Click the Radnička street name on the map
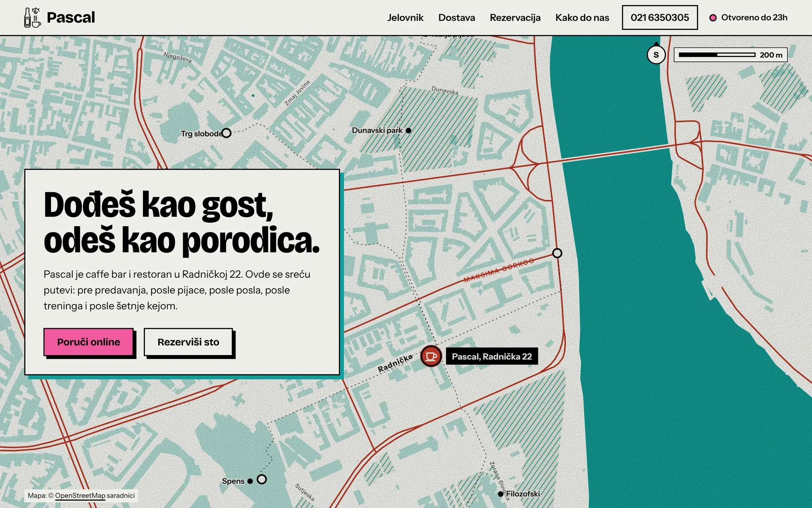Viewport: 812px width, 508px height. click(x=395, y=363)
